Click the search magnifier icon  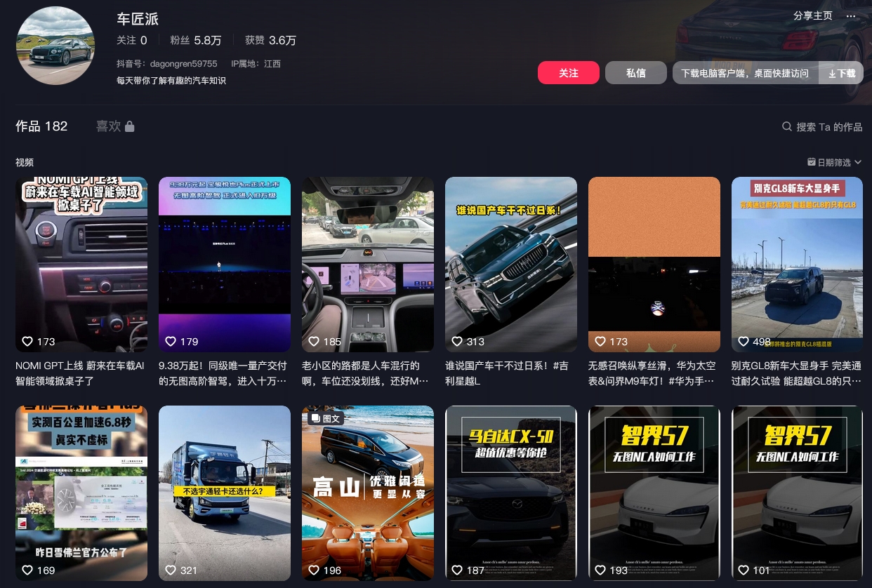click(x=787, y=127)
